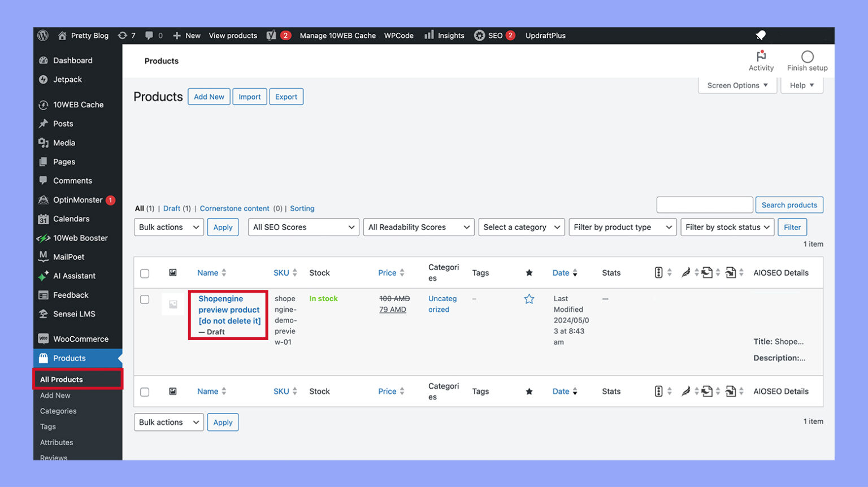The image size is (868, 487).
Task: Open the Bulk actions dropdown
Action: (168, 227)
